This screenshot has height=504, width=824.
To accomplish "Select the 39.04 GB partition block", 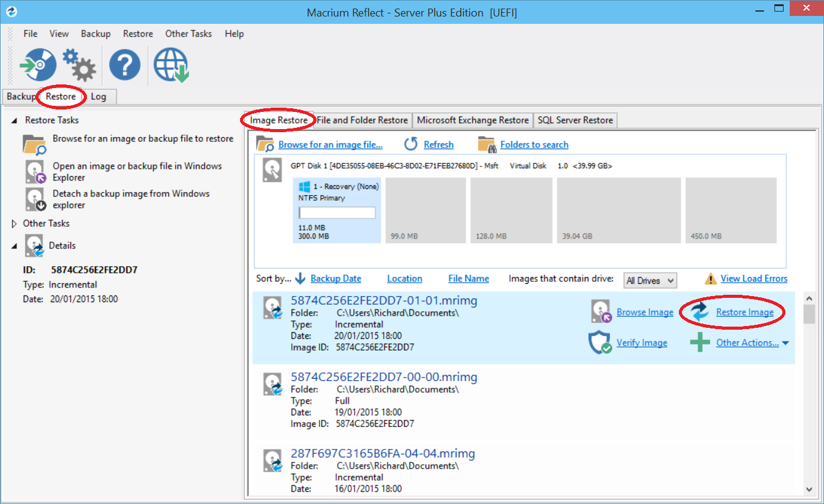I will click(x=618, y=210).
